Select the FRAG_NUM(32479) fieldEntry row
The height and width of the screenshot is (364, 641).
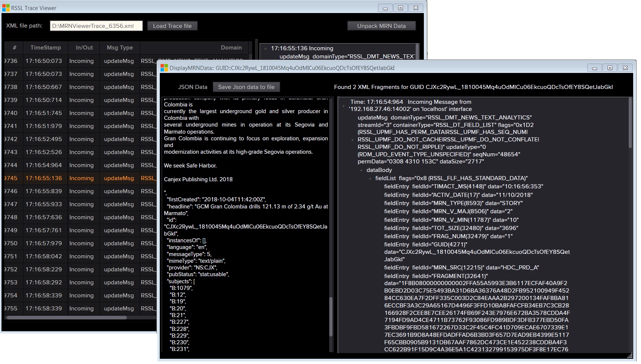448,236
